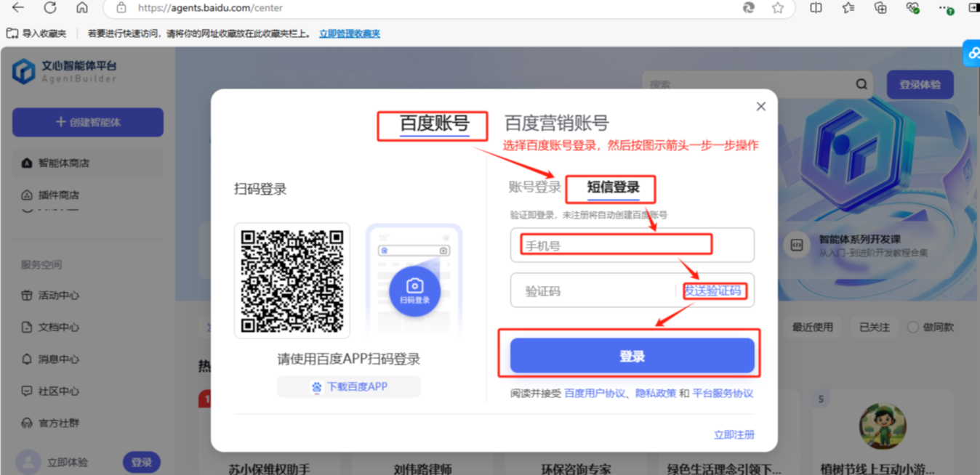The width and height of the screenshot is (980, 475).
Task: Open 百度用户协议 link
Action: (x=595, y=393)
